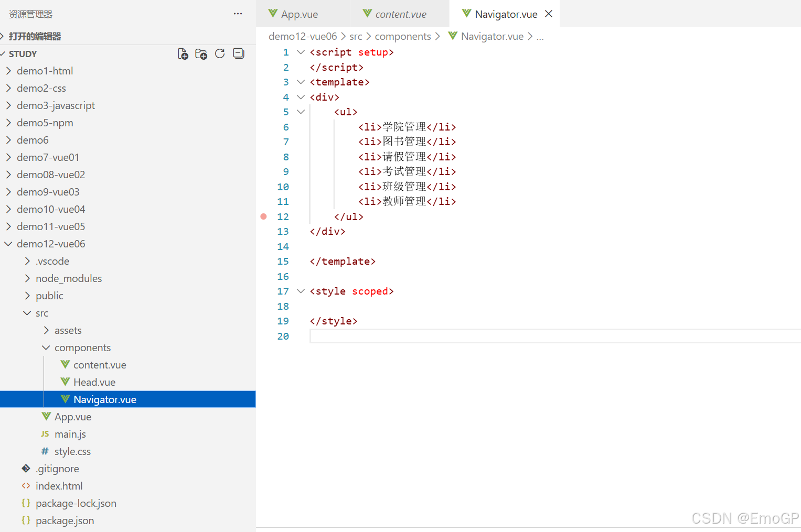Select the Navigator.vue editor tab

(x=506, y=14)
